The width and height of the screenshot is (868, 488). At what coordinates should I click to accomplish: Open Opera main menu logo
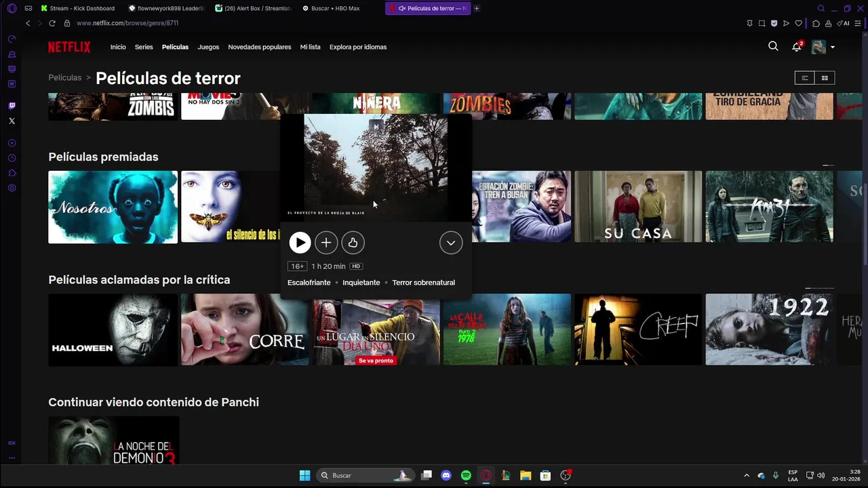pos(12,8)
